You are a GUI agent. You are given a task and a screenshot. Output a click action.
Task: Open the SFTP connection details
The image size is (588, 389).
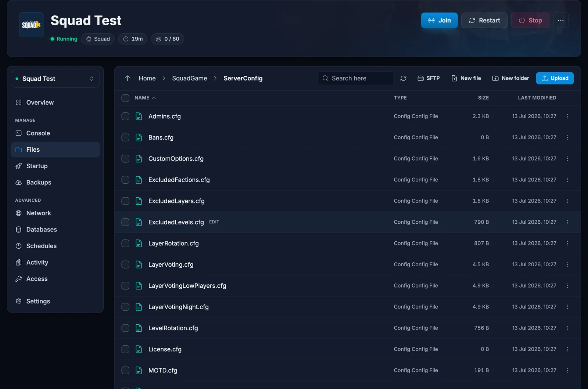pos(429,78)
